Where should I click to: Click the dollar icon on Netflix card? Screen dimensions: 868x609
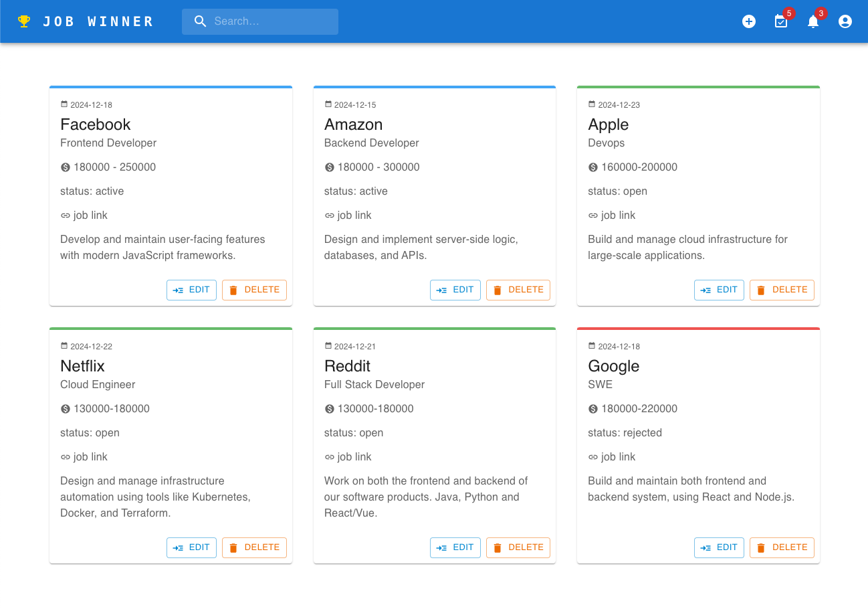point(66,409)
